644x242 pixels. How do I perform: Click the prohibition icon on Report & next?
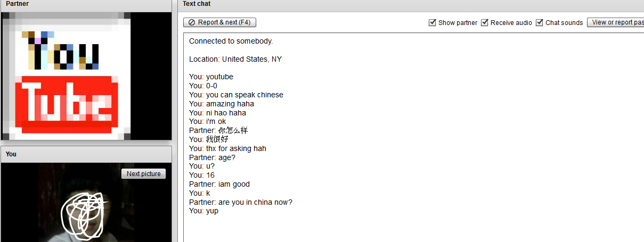(x=192, y=22)
